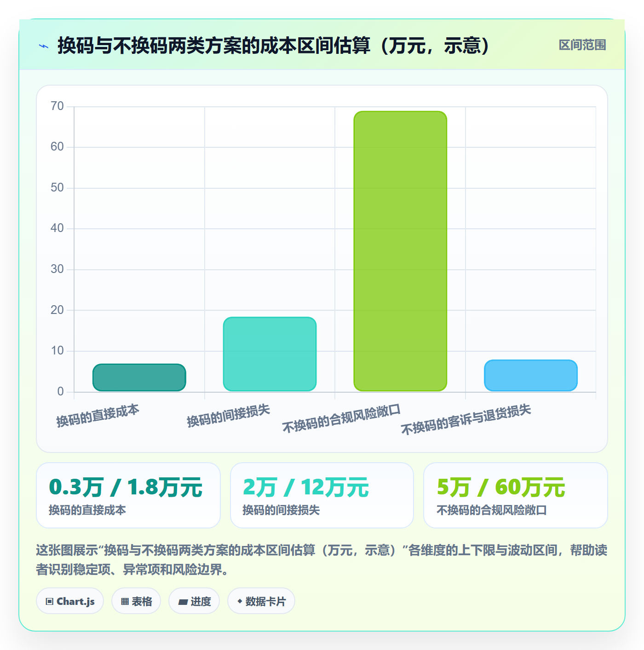Viewport: 644px width, 650px height.
Task: Click the y-axis value 20
Action: tap(57, 310)
